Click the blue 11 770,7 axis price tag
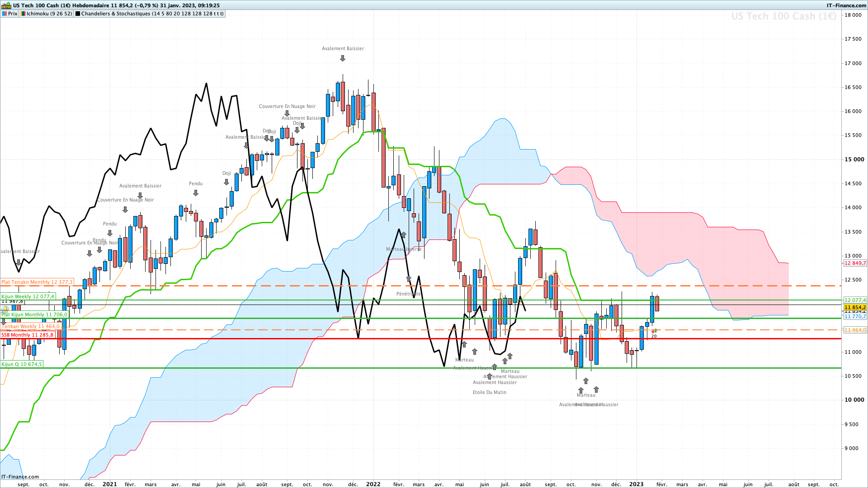868x488 pixels. click(x=855, y=317)
